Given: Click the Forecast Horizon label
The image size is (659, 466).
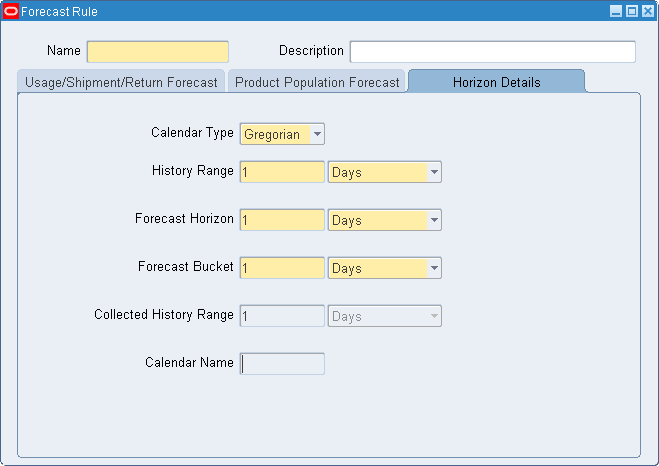Looking at the screenshot, I should coord(184,219).
